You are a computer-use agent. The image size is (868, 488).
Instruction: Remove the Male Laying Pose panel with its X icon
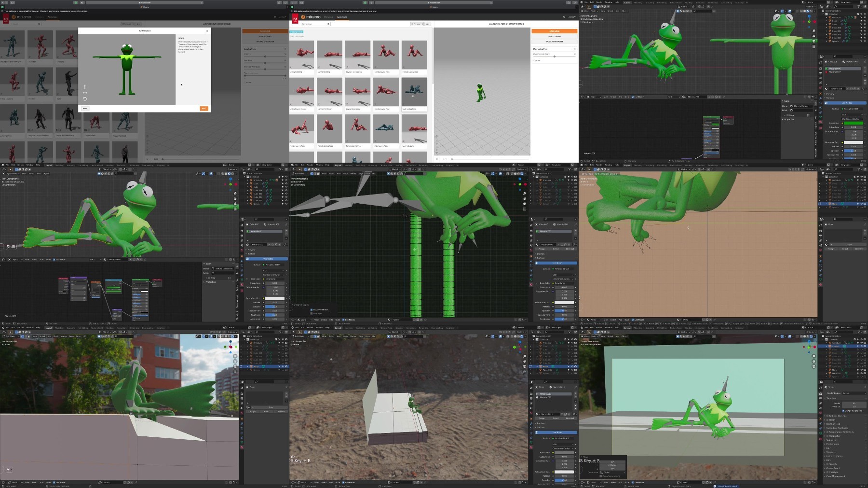tap(574, 49)
